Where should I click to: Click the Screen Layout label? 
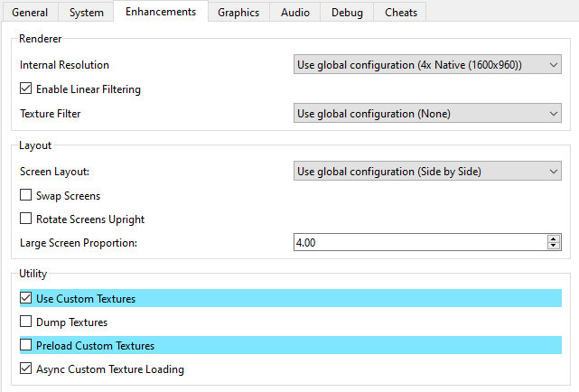(55, 172)
